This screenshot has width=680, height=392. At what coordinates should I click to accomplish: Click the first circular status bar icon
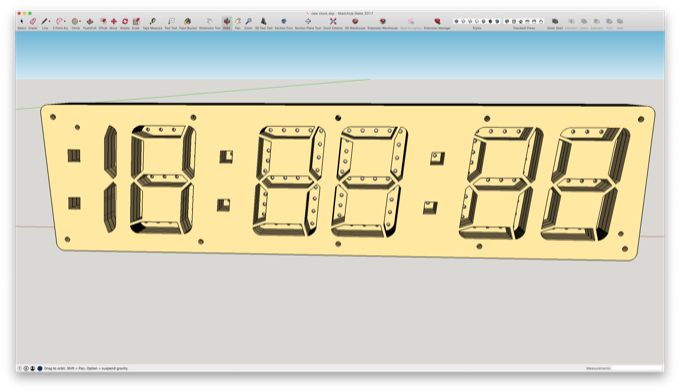click(20, 368)
